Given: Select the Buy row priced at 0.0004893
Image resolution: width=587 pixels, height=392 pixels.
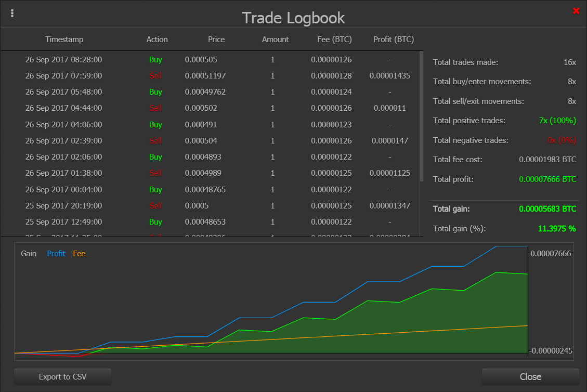Looking at the screenshot, I should point(208,156).
